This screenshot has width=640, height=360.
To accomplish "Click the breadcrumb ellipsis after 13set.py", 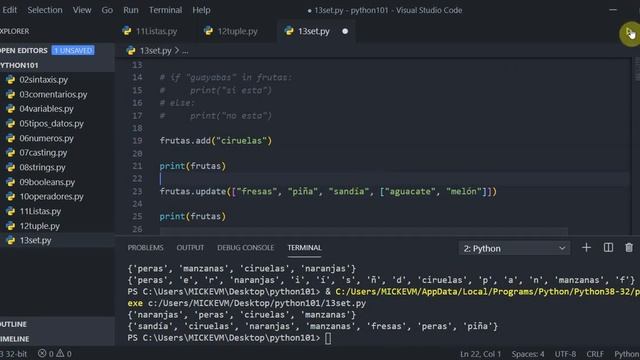I will (185, 51).
